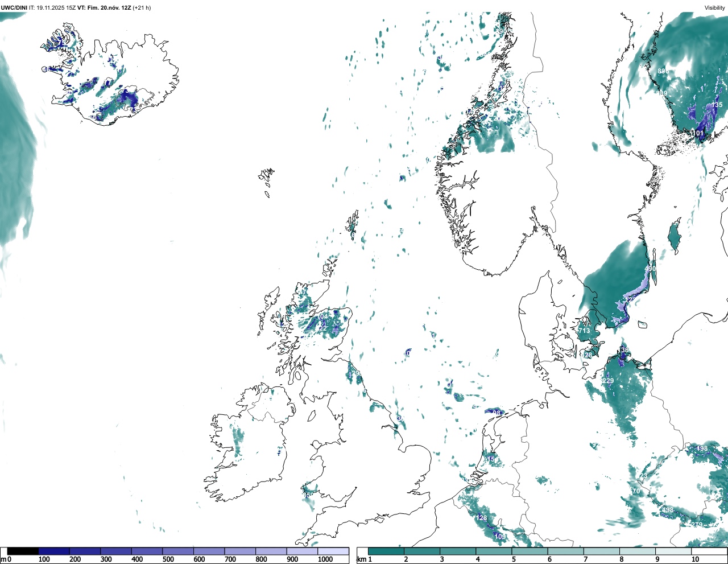Click the '101' visibility value near southern Finland
Image resolution: width=728 pixels, height=564 pixels.
pyautogui.click(x=698, y=134)
